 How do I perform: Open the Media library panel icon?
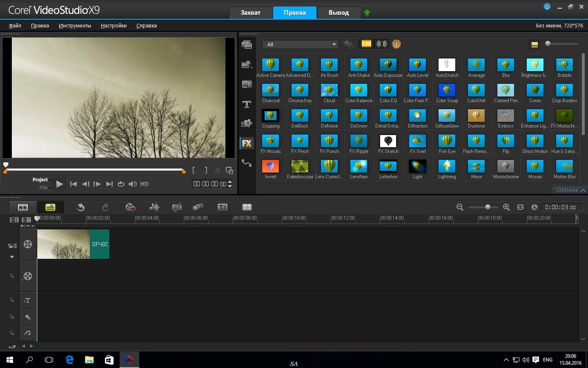tap(247, 45)
